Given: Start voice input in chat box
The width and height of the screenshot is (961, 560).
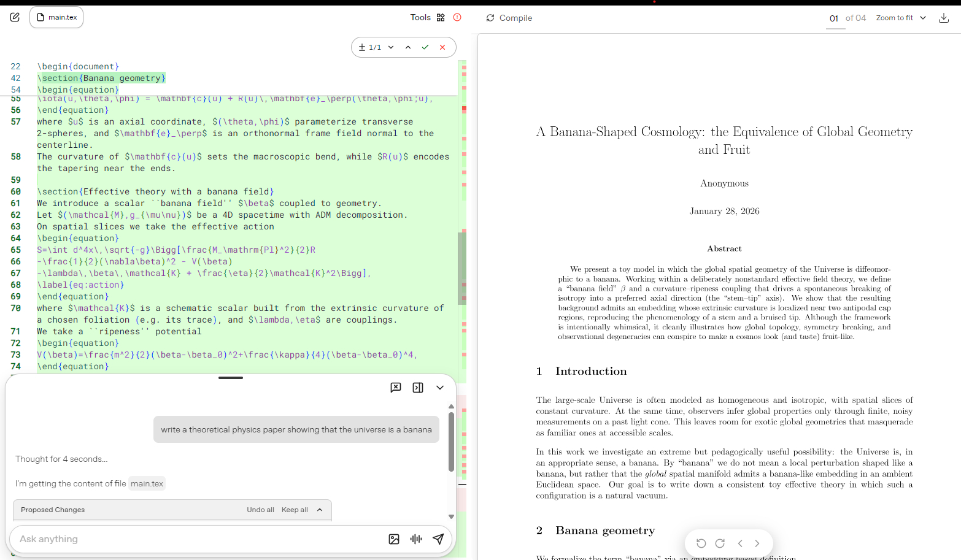Looking at the screenshot, I should [416, 539].
